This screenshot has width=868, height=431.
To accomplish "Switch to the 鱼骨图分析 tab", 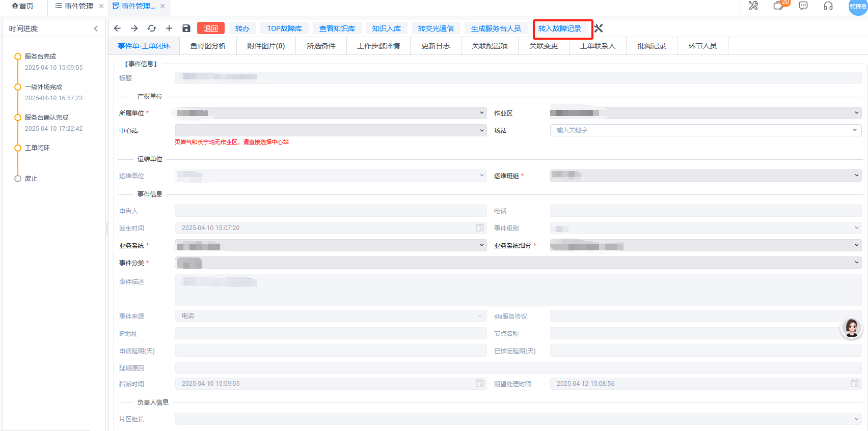I will tap(208, 46).
